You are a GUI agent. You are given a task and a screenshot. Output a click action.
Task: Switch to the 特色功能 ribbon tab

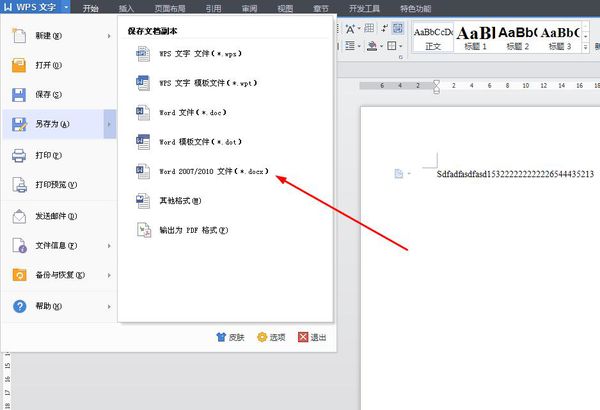(416, 8)
